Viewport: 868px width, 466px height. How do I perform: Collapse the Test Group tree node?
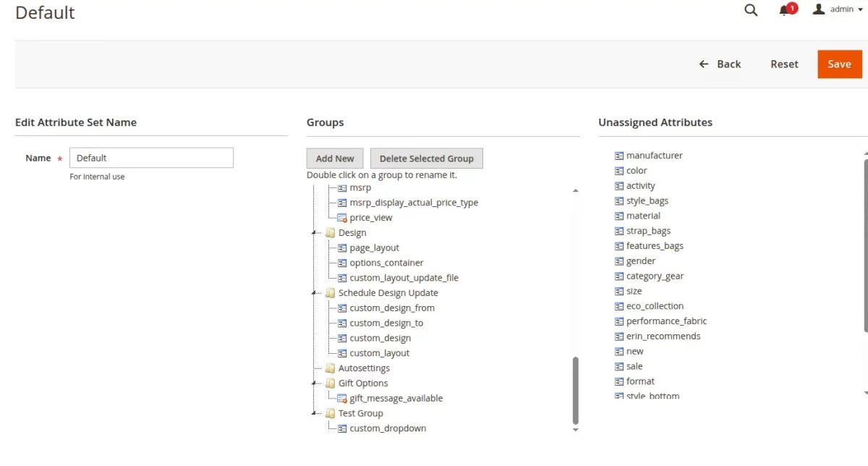pyautogui.click(x=315, y=414)
